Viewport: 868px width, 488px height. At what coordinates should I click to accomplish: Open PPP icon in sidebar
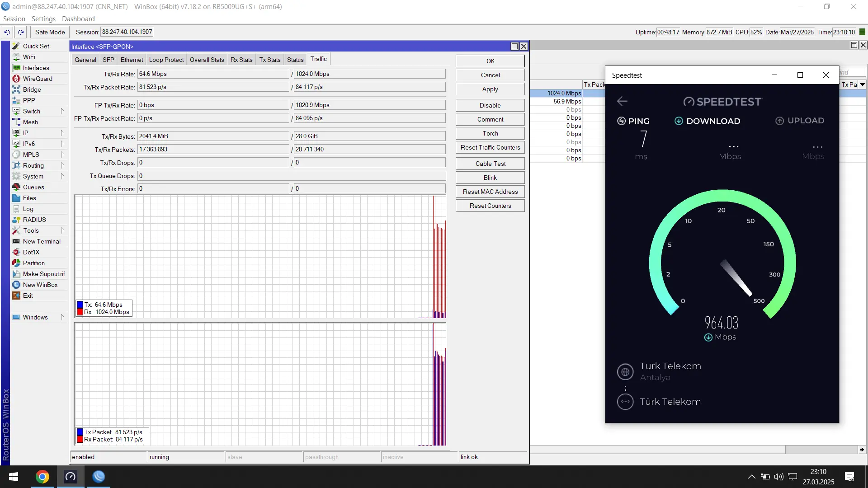(x=16, y=100)
